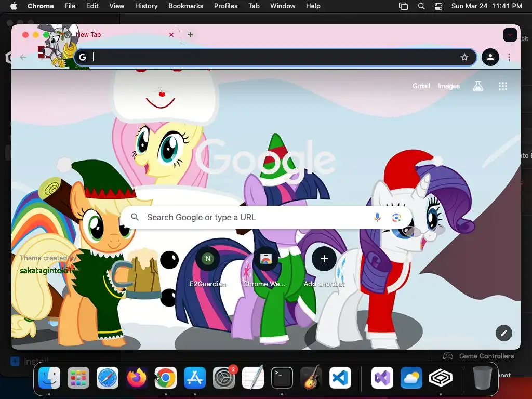Open System Settings from the Dock

(224, 378)
